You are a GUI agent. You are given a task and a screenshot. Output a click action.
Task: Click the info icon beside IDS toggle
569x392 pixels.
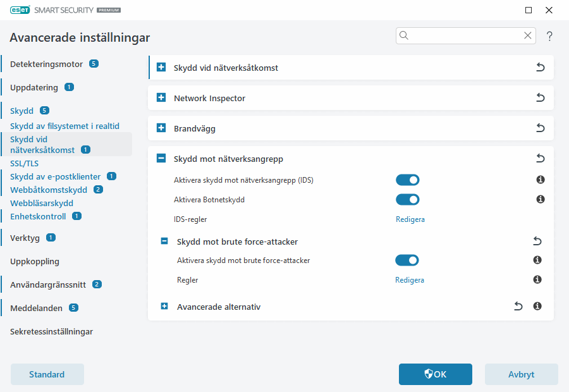540,180
